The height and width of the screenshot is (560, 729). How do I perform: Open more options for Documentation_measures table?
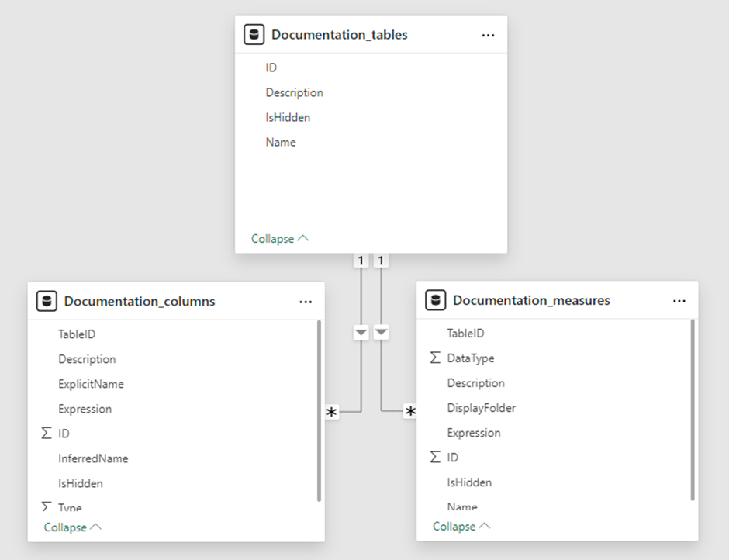[679, 300]
